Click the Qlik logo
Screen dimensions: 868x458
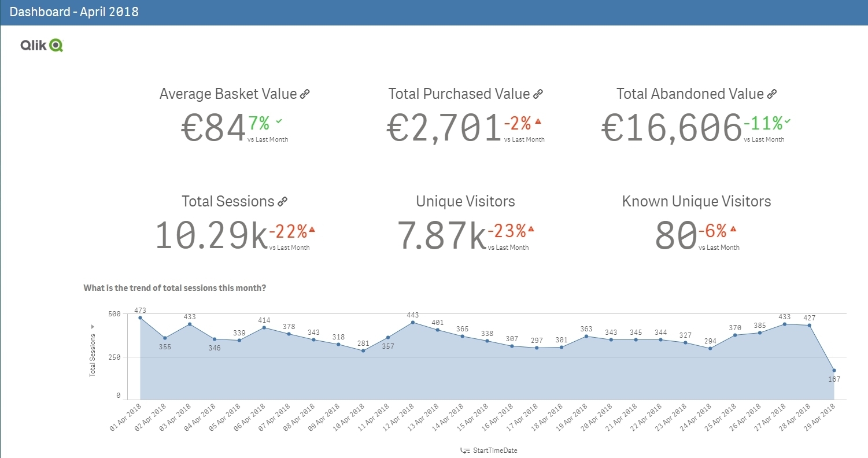[x=42, y=45]
